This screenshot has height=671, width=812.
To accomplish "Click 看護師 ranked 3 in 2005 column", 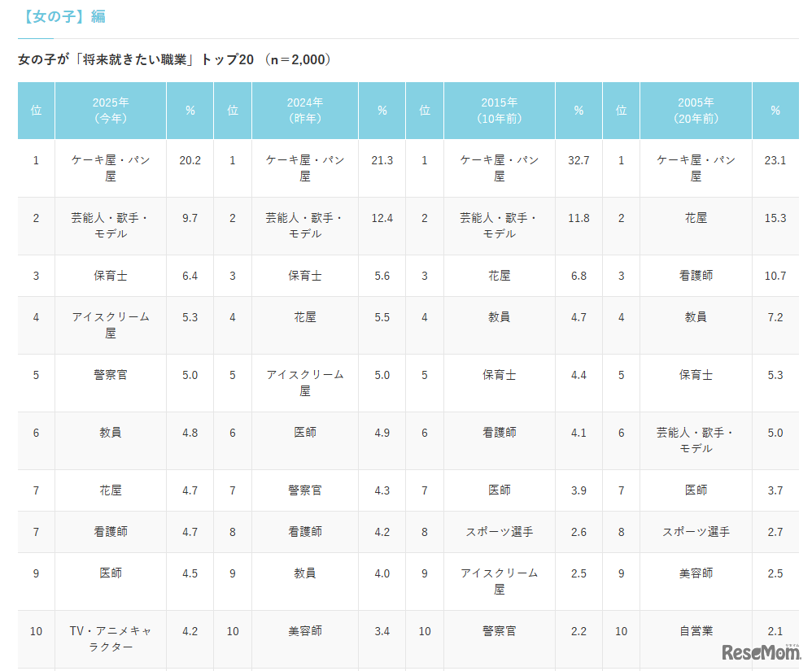I will (696, 276).
